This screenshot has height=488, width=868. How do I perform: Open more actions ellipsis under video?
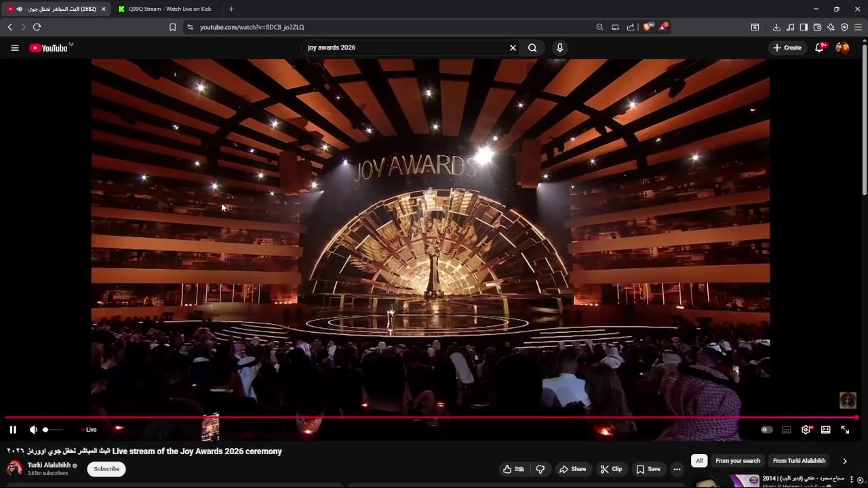[x=677, y=469]
